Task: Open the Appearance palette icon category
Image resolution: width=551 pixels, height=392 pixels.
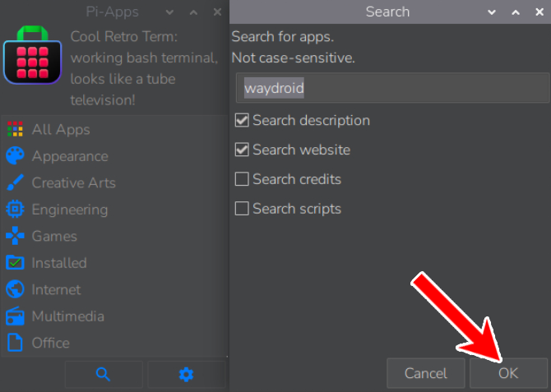Action: click(x=15, y=156)
